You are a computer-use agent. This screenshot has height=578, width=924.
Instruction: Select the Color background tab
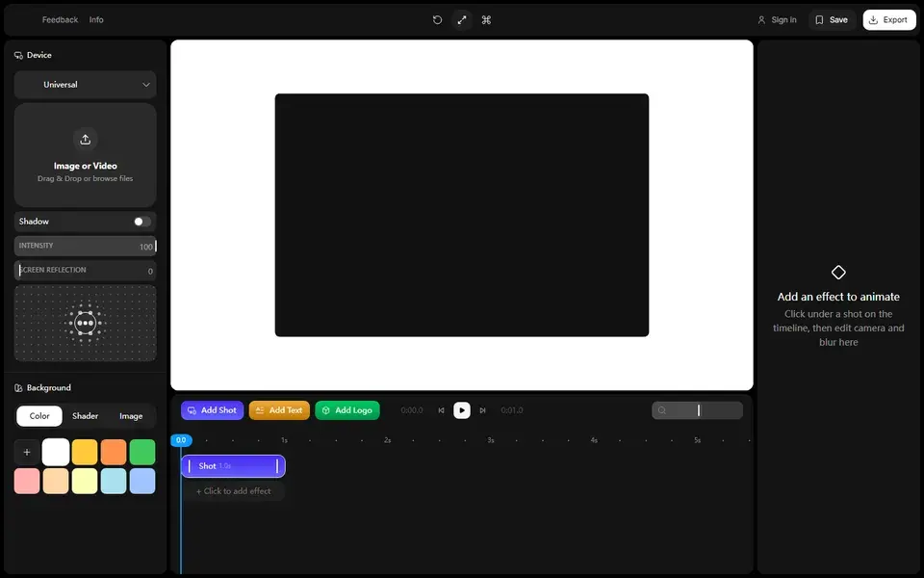(39, 416)
